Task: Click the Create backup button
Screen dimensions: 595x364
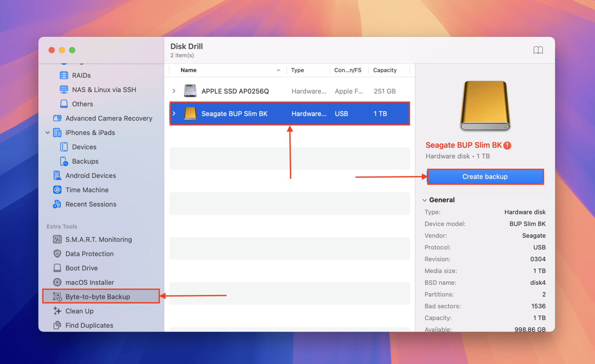Action: click(x=485, y=177)
